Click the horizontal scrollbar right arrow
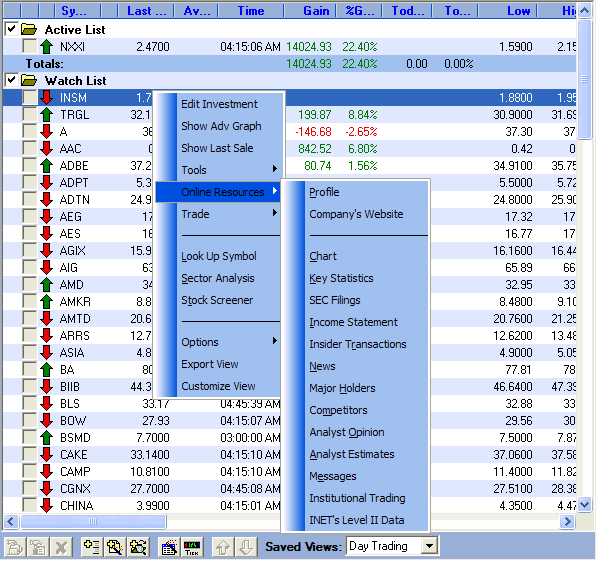 point(567,521)
